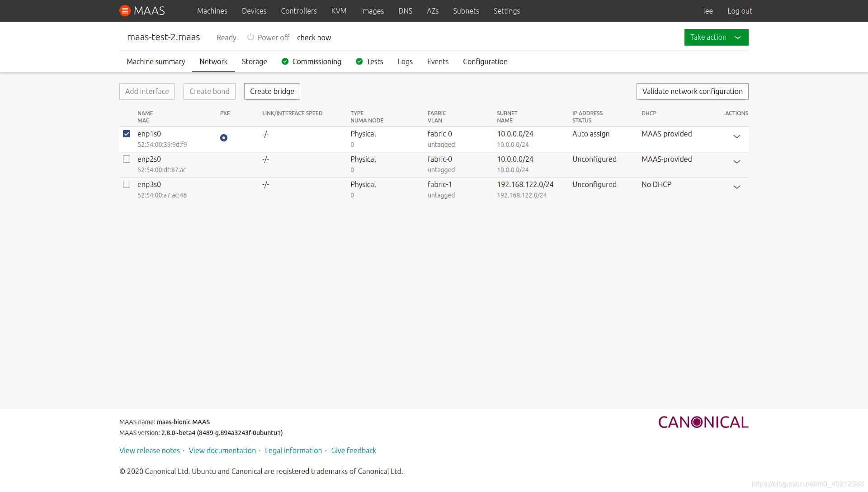Toggle the enp2s0 interface checkbox
The image size is (868, 492).
point(126,159)
